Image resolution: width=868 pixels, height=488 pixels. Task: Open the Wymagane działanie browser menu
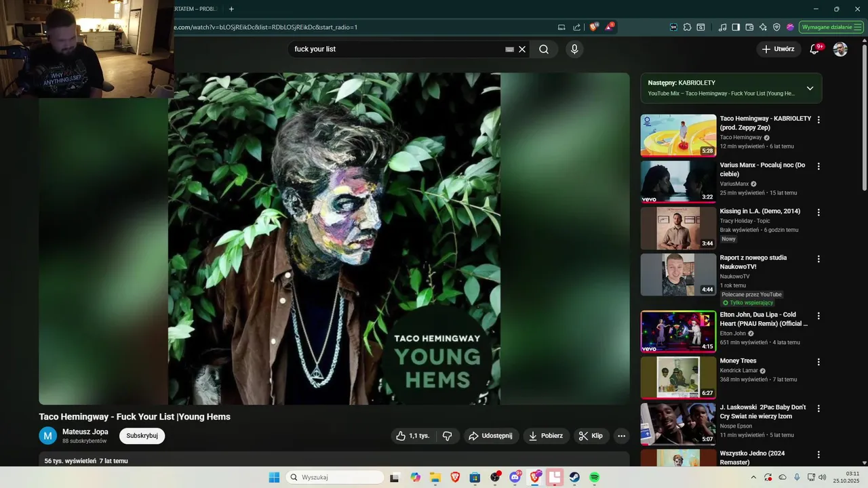click(x=831, y=27)
